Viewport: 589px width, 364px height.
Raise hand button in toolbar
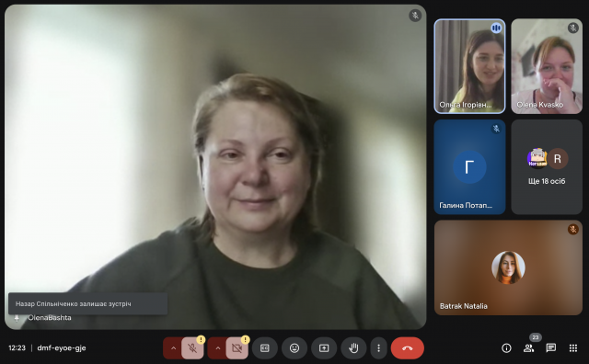353,348
